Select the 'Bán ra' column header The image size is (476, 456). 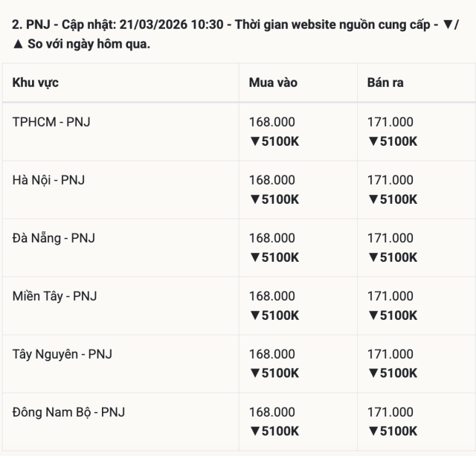(x=385, y=83)
